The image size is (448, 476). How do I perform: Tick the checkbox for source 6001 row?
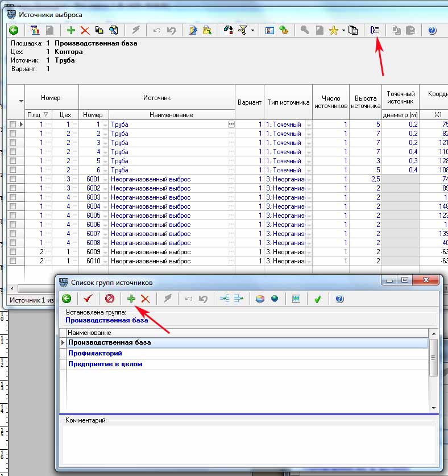point(13,179)
